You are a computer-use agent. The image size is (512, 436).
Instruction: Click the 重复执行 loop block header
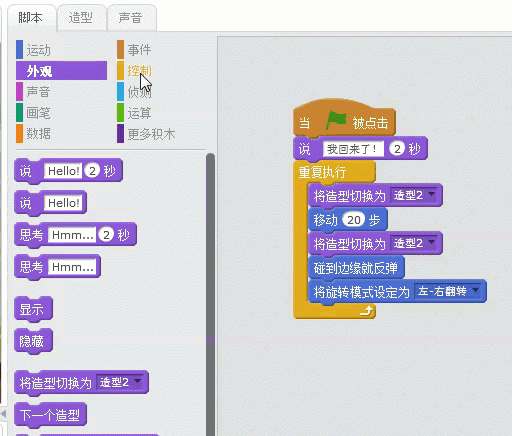tap(334, 172)
